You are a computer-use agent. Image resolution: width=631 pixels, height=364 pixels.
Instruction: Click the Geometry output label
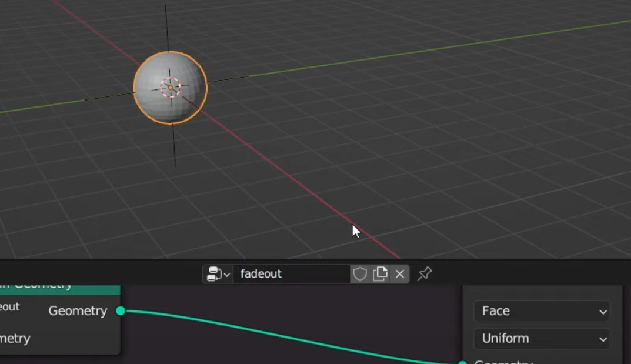pos(78,311)
